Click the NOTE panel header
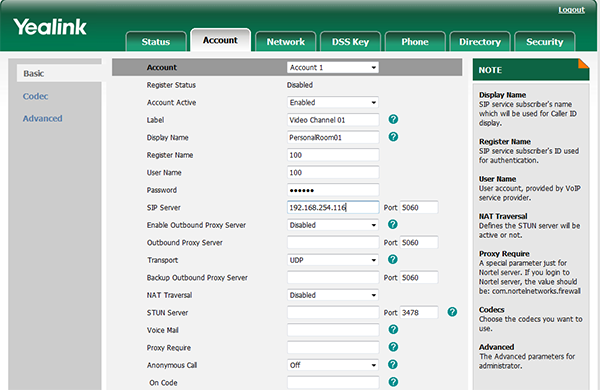 (x=531, y=70)
